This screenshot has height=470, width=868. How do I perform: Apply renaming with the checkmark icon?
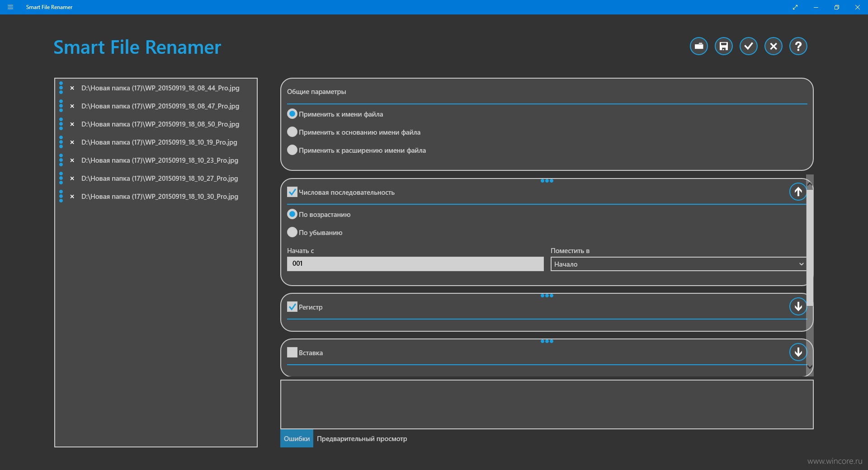click(x=749, y=46)
